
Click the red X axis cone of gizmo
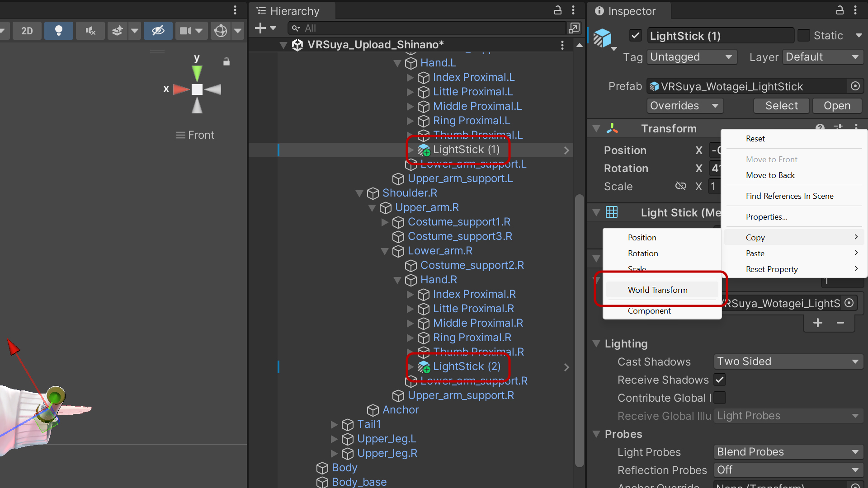tap(181, 89)
